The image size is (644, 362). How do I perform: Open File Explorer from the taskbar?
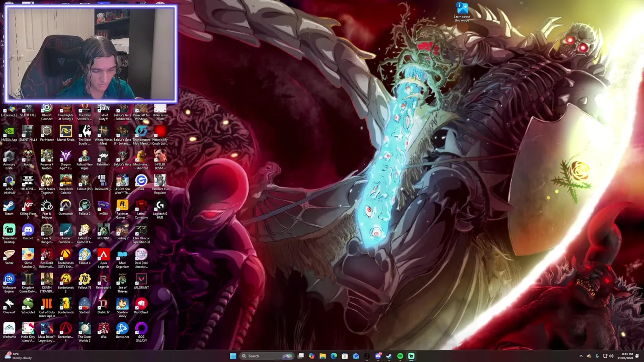[x=323, y=356]
